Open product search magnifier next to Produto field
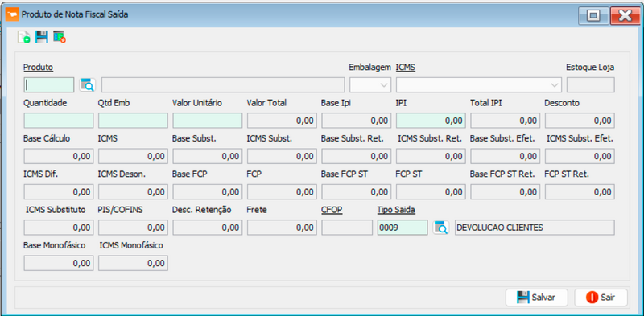 click(87, 85)
